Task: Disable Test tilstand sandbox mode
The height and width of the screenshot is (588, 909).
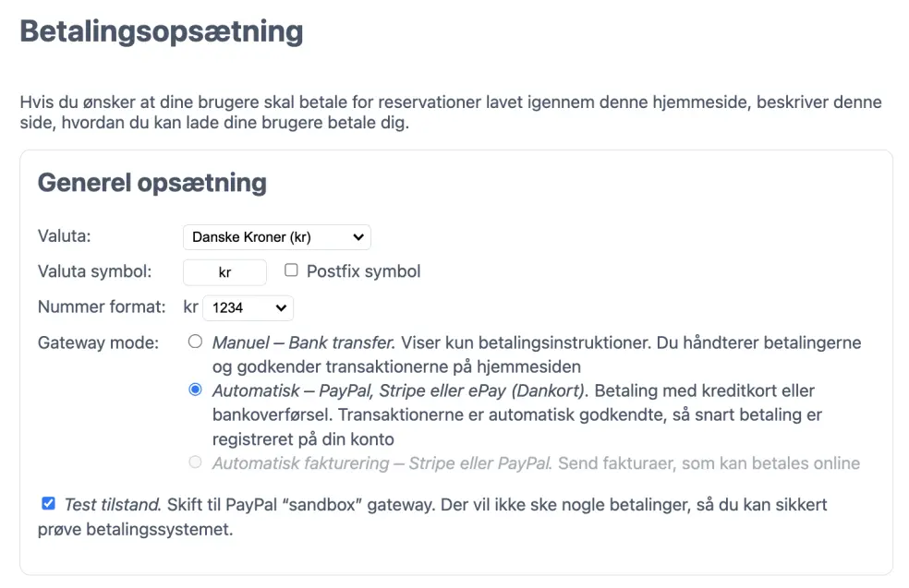Action: tap(47, 503)
